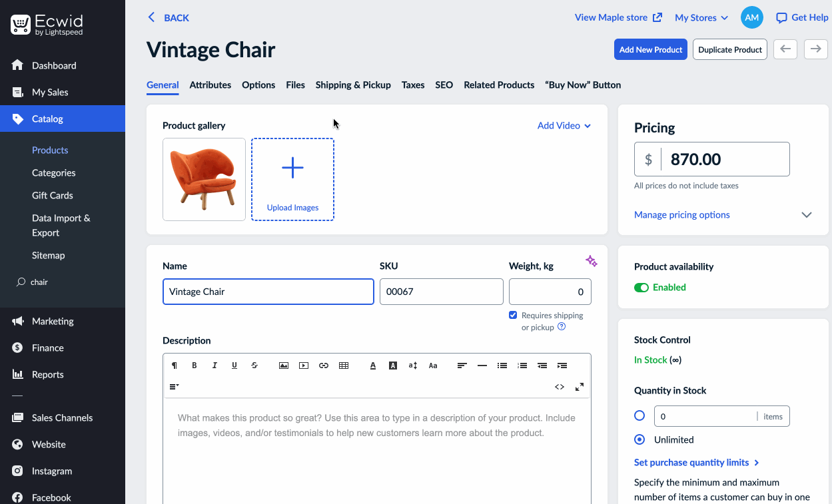832x504 pixels.
Task: Click the bold formatting icon
Action: tap(195, 366)
